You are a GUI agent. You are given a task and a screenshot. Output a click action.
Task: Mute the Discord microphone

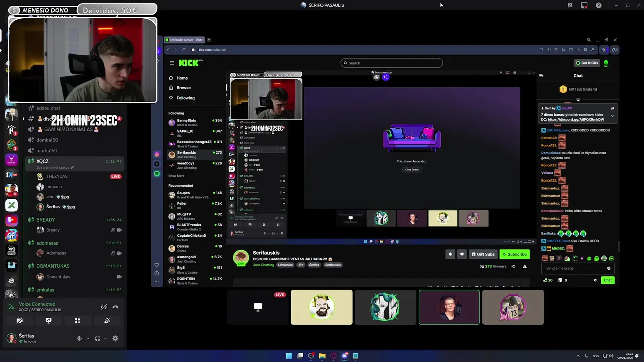tap(79, 338)
